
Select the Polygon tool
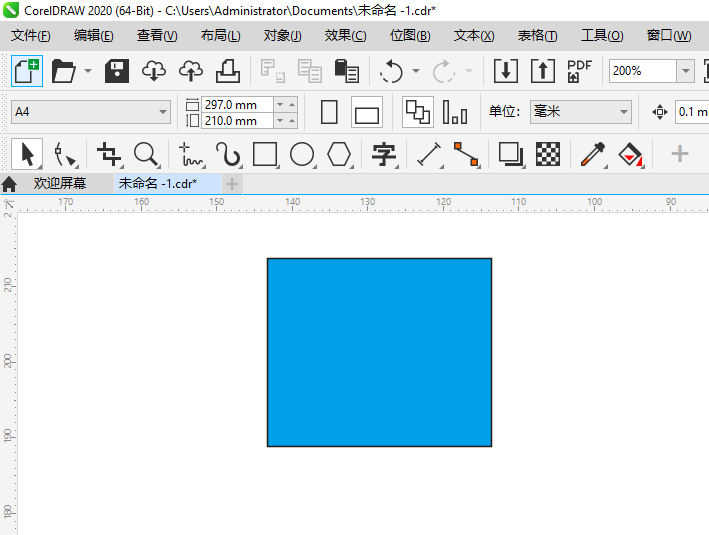pos(340,154)
